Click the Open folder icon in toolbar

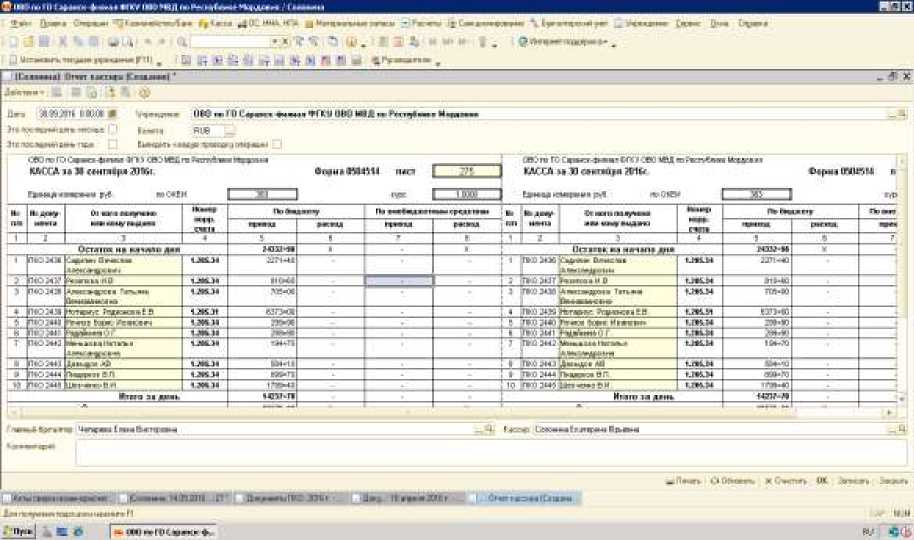pos(29,42)
